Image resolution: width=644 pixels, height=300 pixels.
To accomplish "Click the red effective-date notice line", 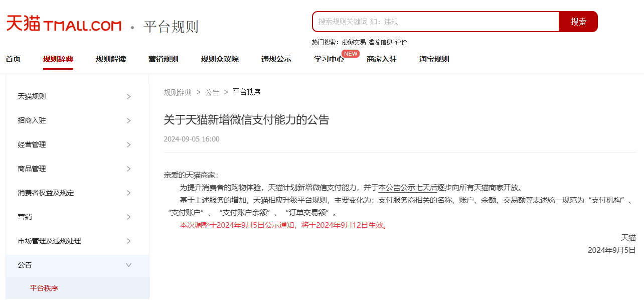I will click(x=284, y=225).
